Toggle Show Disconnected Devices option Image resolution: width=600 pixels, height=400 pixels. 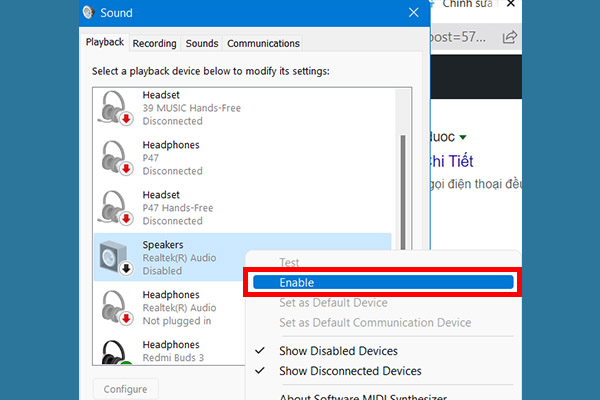[350, 371]
